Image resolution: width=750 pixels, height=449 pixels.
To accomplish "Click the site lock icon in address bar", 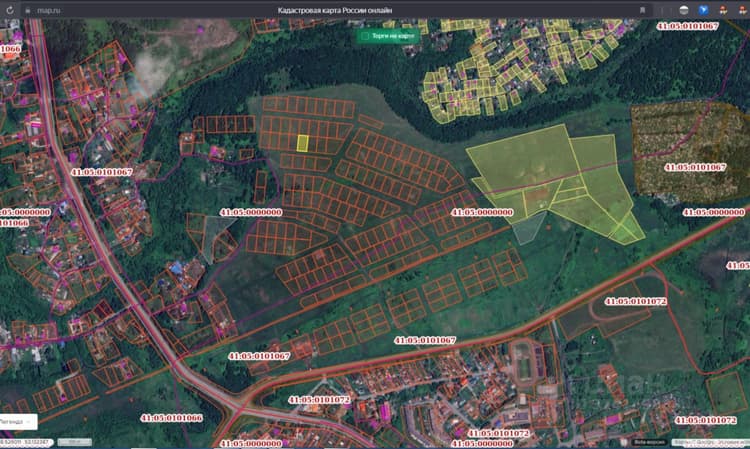I will point(28,11).
